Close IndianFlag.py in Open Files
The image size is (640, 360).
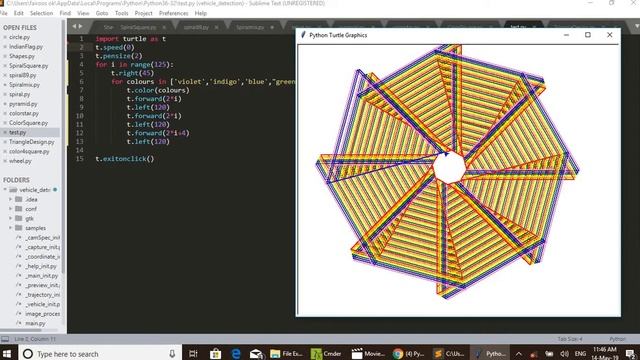point(5,47)
